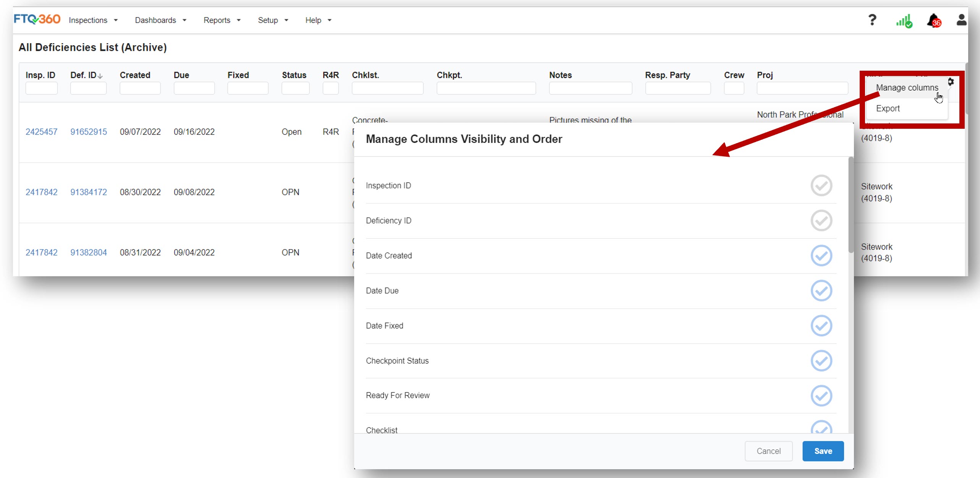Click the green signal bars status icon
Viewport: 980px width, 478px height.
[904, 21]
